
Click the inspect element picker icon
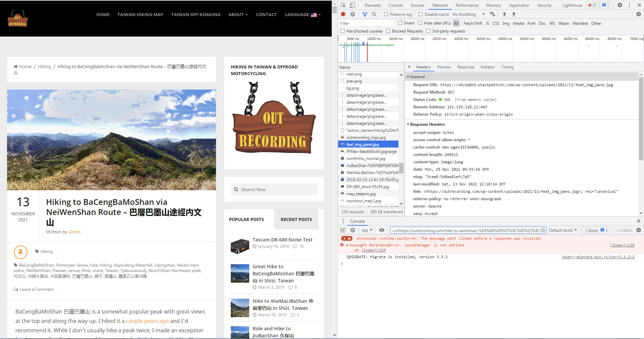click(x=343, y=5)
